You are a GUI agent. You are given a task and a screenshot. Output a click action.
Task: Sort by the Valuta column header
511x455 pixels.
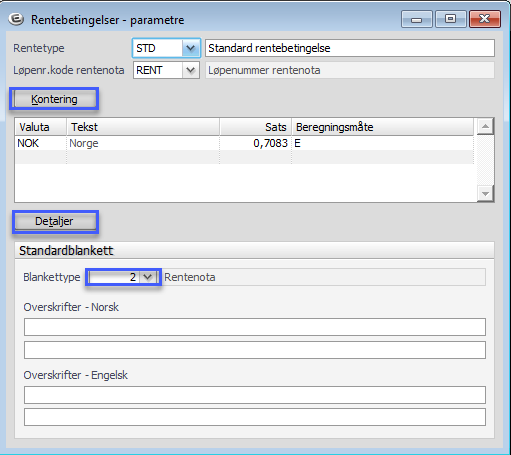[41, 127]
